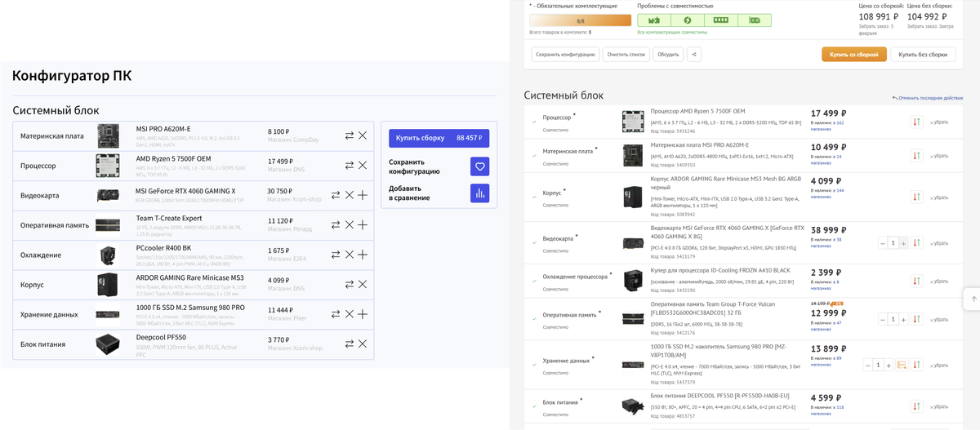Replace Team T-Create Expert memory via arrows icon

[x=335, y=224]
